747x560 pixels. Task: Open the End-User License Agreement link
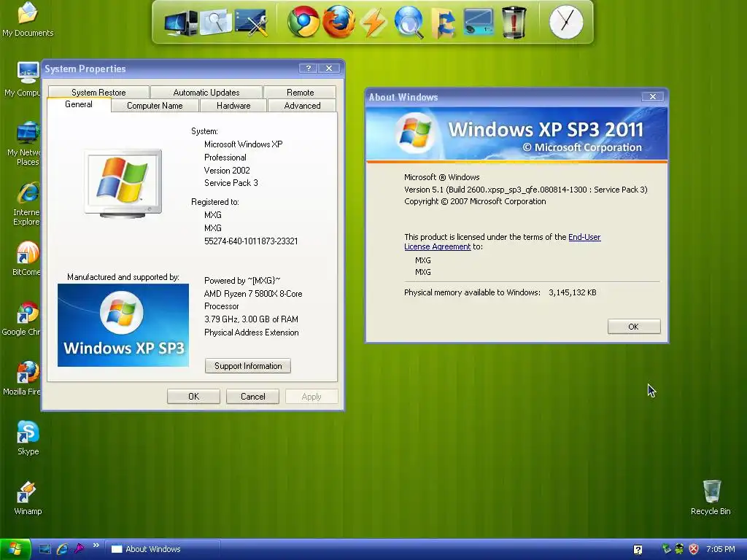503,241
